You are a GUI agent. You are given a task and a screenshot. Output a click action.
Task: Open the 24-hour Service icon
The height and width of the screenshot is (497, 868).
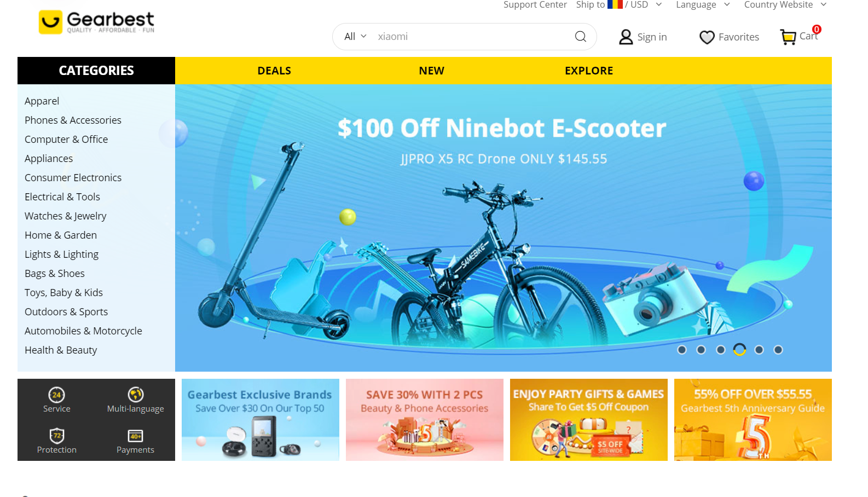click(x=57, y=395)
